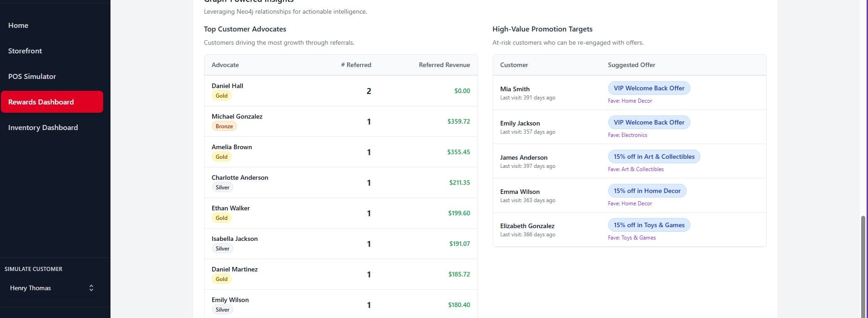Click the 15% off in Toys & Games offer
Image resolution: width=868 pixels, height=318 pixels.
[649, 225]
